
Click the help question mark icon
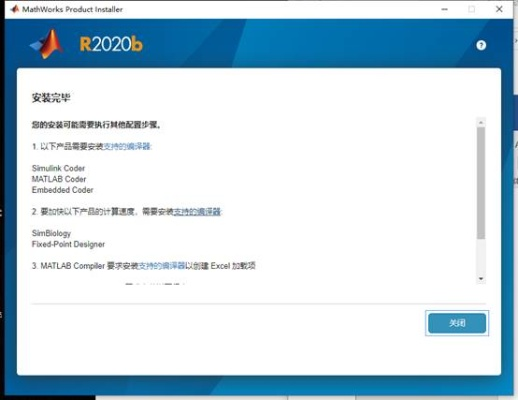coord(481,45)
